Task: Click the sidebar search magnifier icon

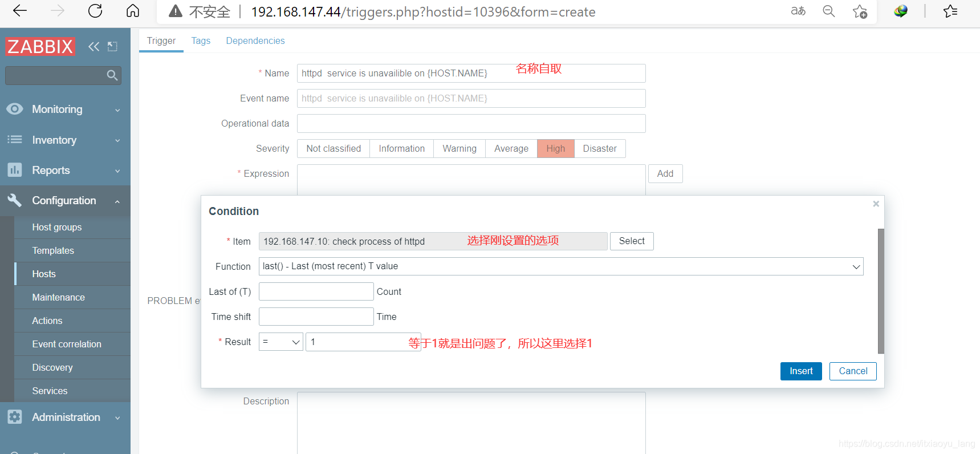Action: pyautogui.click(x=112, y=75)
